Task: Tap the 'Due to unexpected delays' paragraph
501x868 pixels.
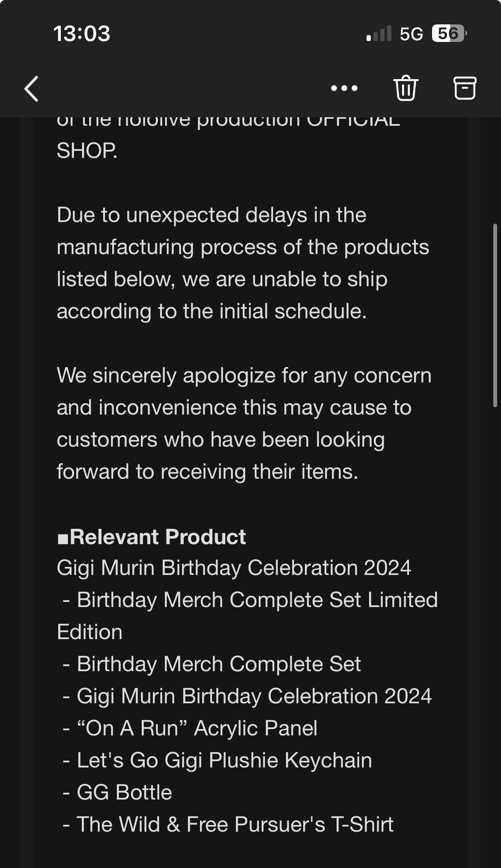Action: click(x=242, y=263)
